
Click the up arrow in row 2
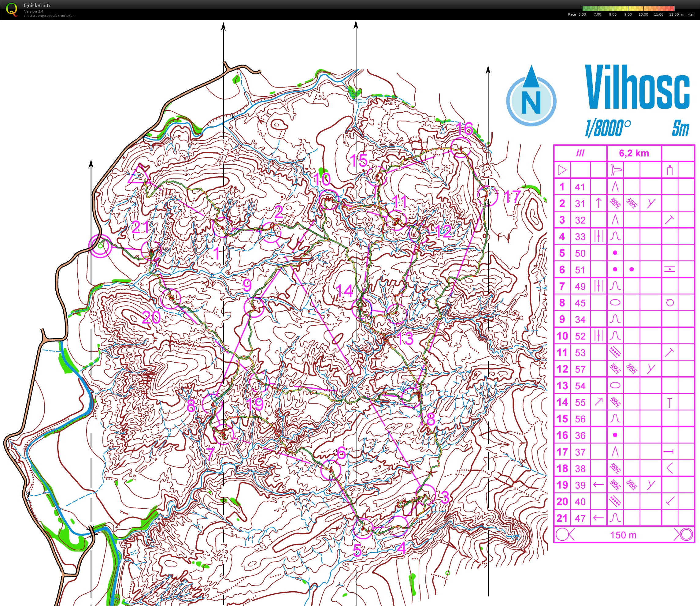(x=598, y=203)
